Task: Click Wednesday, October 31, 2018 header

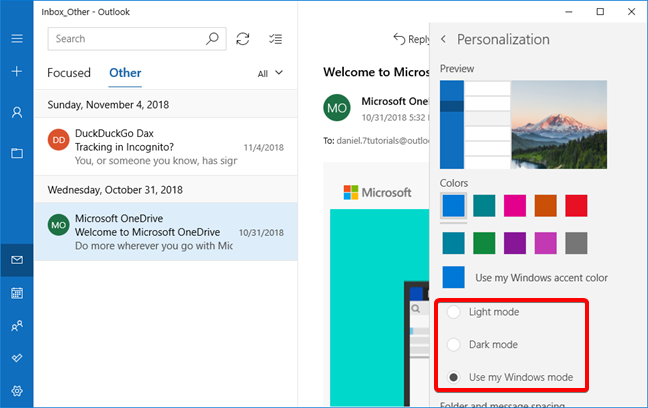Action: tap(115, 190)
